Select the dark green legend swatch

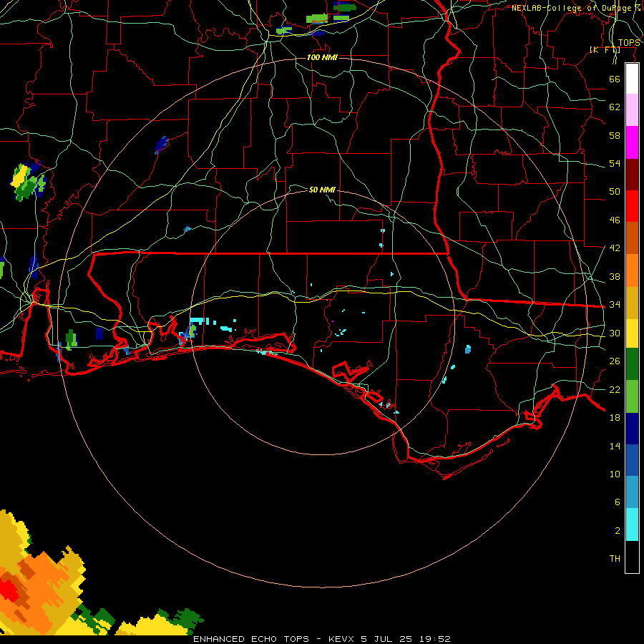[632, 364]
